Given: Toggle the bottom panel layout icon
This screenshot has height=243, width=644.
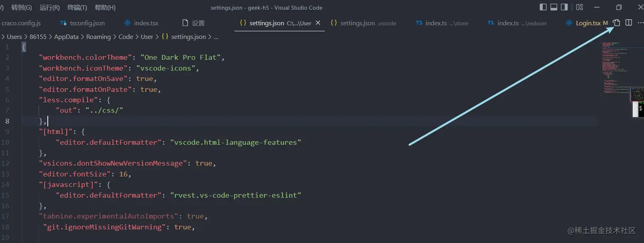Looking at the screenshot, I should [554, 7].
